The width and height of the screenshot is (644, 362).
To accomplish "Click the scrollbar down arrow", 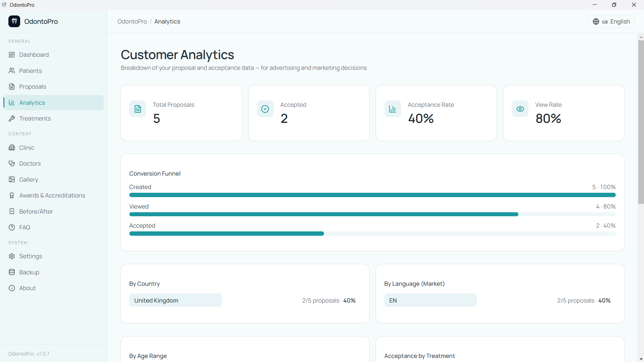I will click(641, 359).
